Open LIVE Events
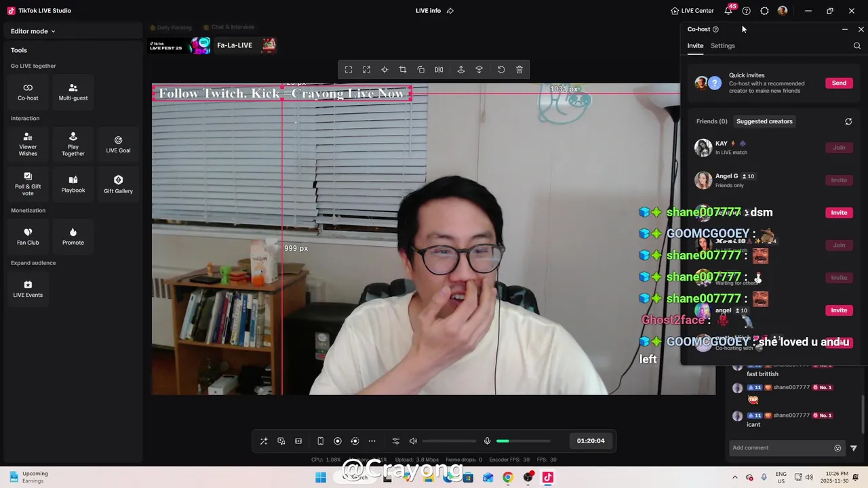Image resolution: width=868 pixels, height=488 pixels. pos(28,289)
